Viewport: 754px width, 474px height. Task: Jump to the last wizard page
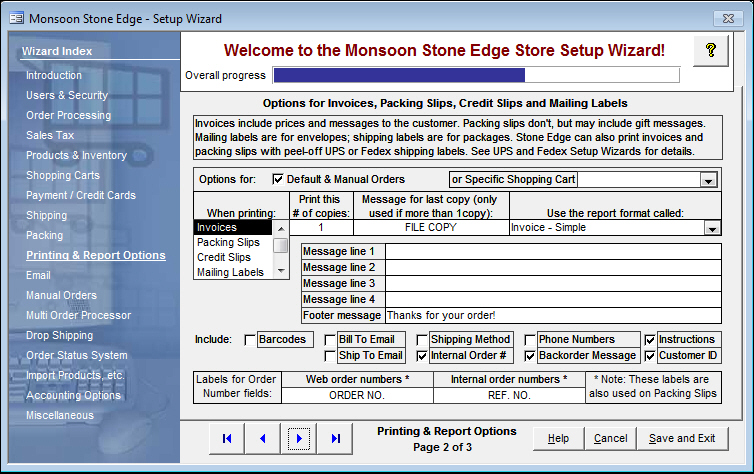(335, 438)
